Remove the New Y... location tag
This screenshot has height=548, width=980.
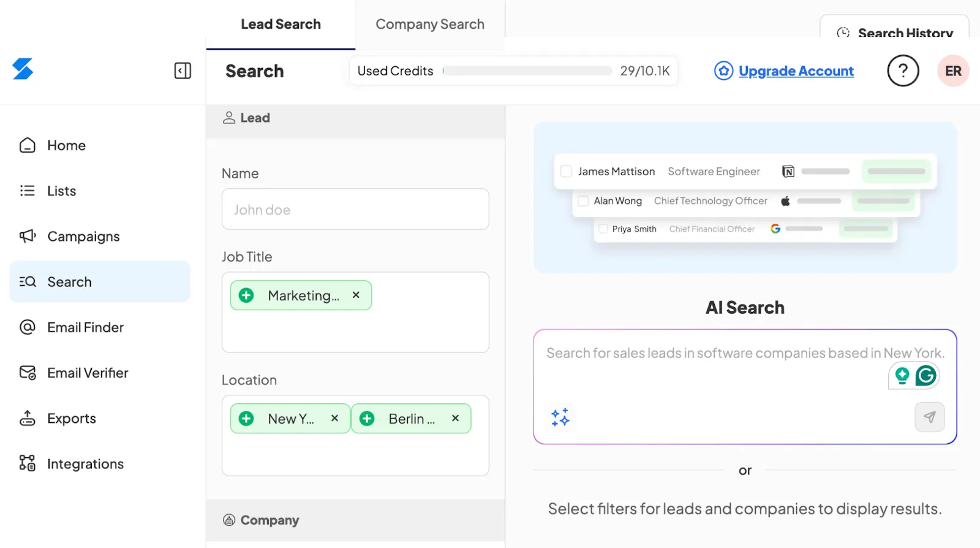coord(334,418)
